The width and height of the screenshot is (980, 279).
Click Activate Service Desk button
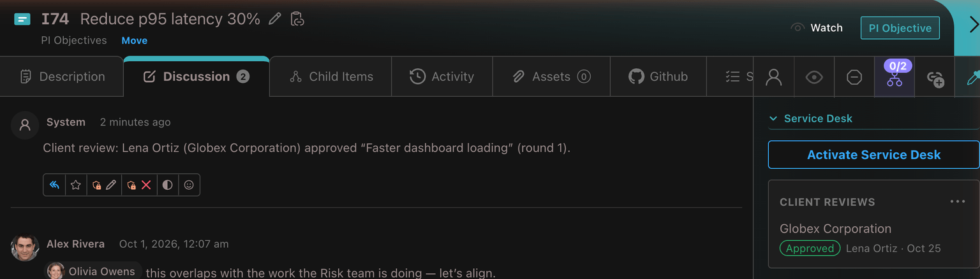873,155
